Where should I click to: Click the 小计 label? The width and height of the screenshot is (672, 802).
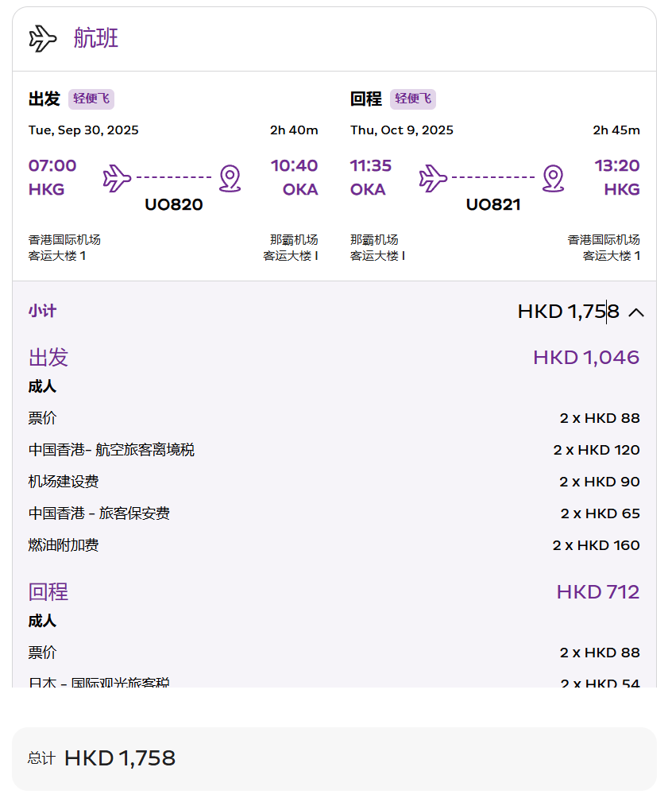42,311
